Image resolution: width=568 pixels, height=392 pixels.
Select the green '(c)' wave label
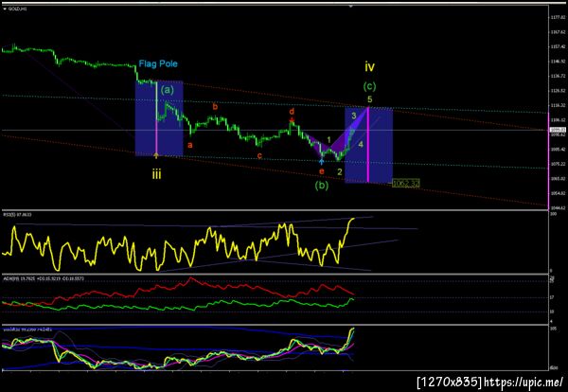pyautogui.click(x=369, y=86)
